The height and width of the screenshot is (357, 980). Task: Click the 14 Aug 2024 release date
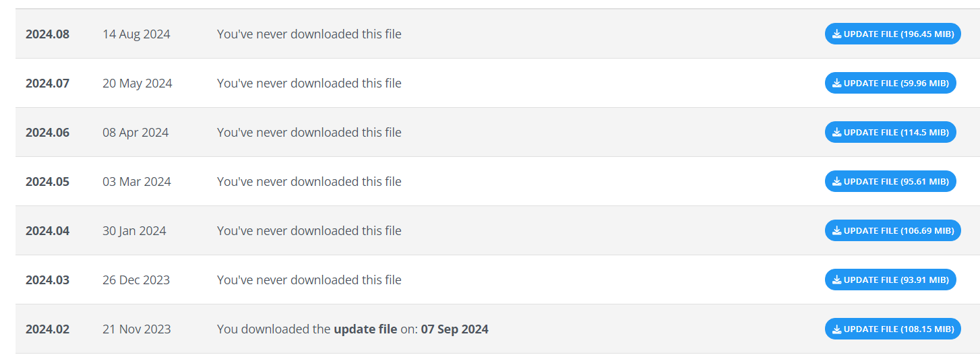[x=136, y=34]
